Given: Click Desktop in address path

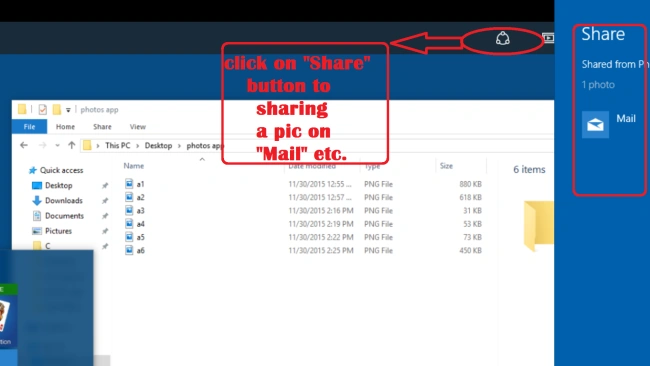Looking at the screenshot, I should click(x=158, y=145).
